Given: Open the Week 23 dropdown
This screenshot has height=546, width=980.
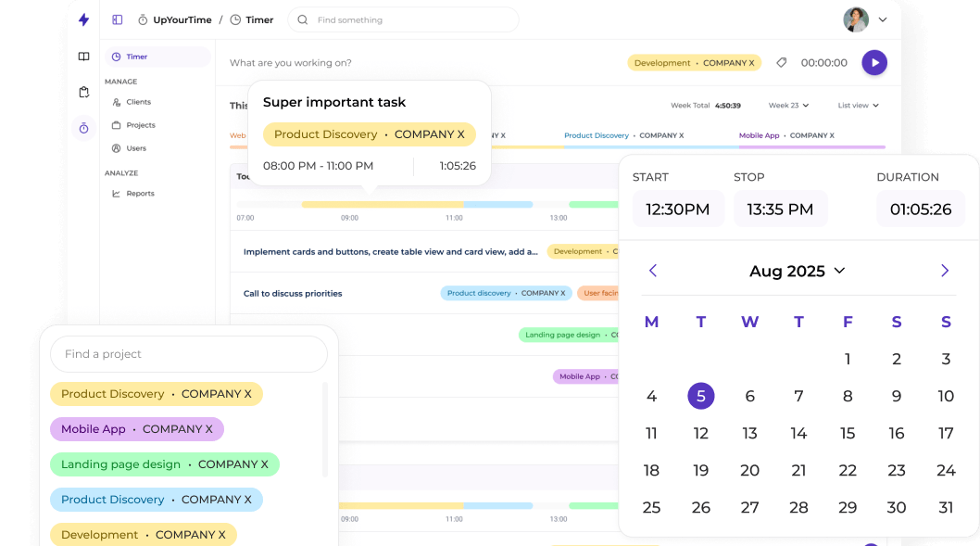Looking at the screenshot, I should pyautogui.click(x=789, y=105).
